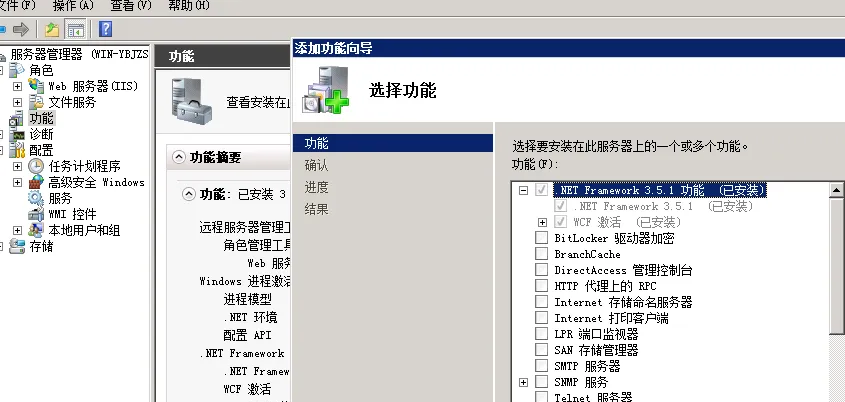Open the 帮助(H) menu
The height and width of the screenshot is (402, 845).
click(x=189, y=6)
